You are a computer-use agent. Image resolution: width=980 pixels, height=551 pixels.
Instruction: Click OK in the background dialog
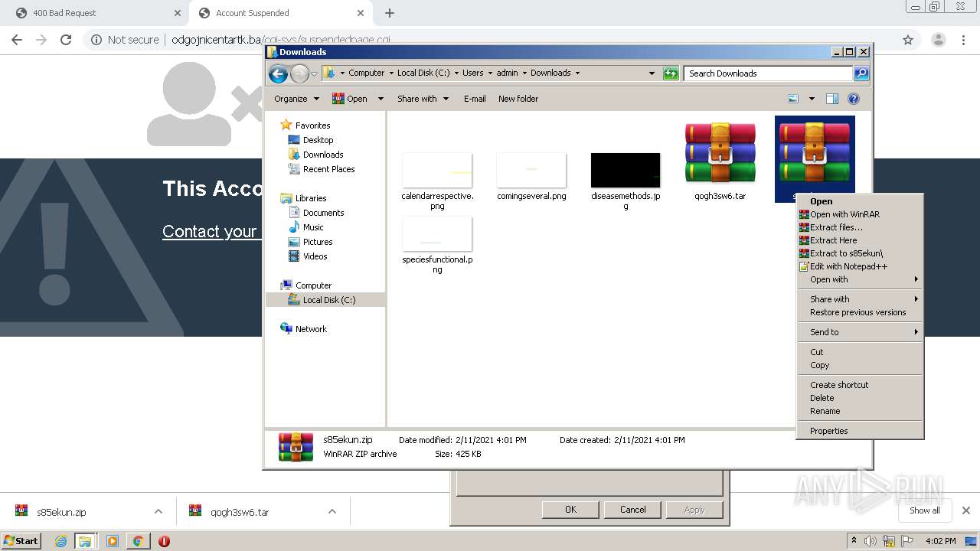click(x=570, y=510)
